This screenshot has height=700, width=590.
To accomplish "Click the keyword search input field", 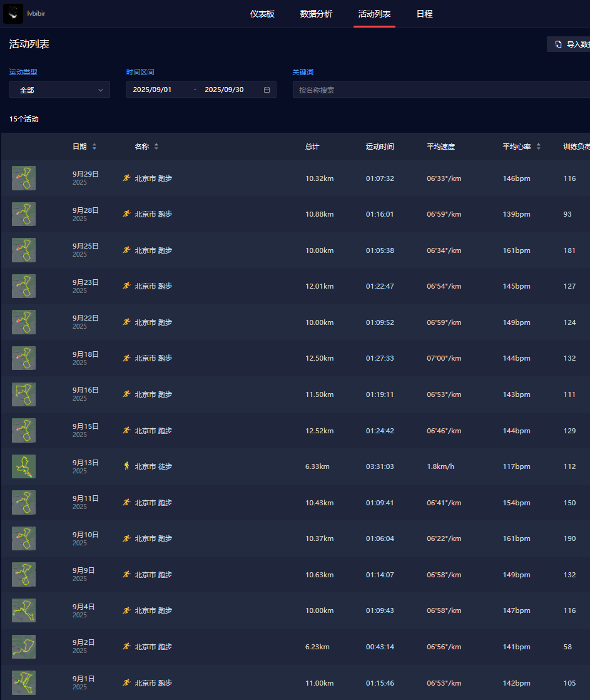I will pos(438,90).
